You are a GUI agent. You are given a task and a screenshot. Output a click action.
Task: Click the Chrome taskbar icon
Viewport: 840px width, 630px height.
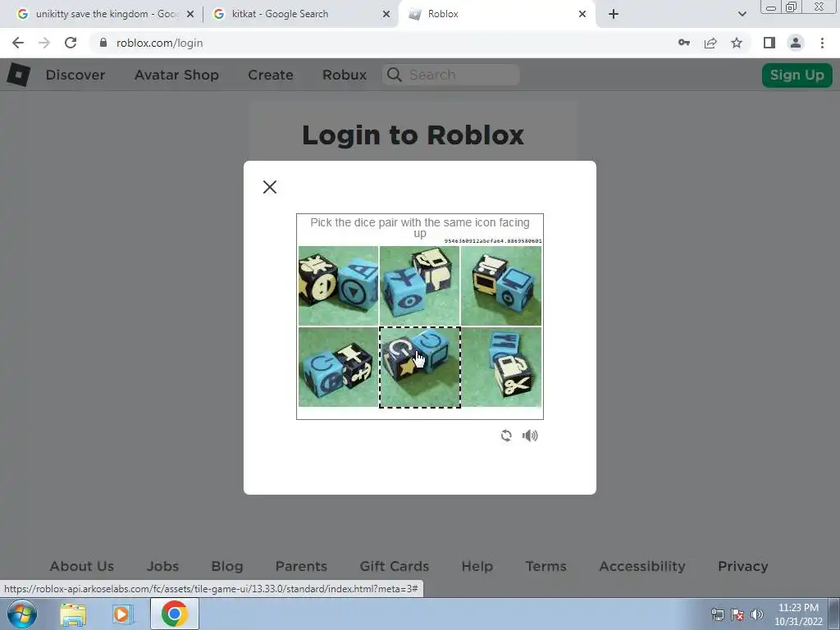(x=175, y=614)
